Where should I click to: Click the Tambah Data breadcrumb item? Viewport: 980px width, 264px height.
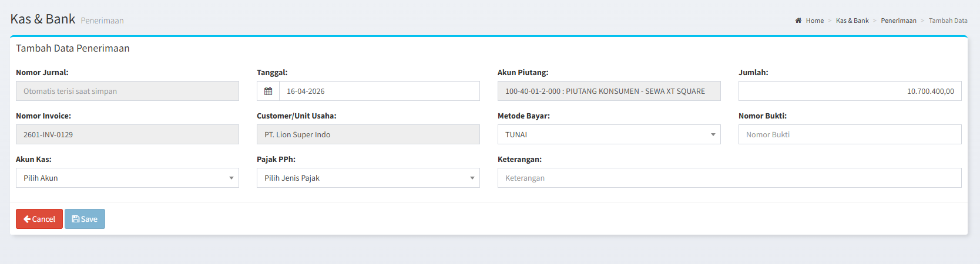[x=948, y=21]
